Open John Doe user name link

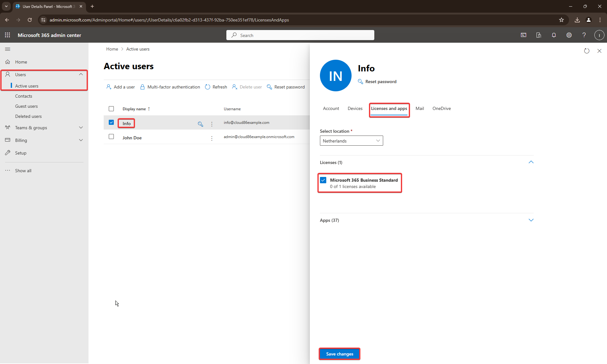132,138
